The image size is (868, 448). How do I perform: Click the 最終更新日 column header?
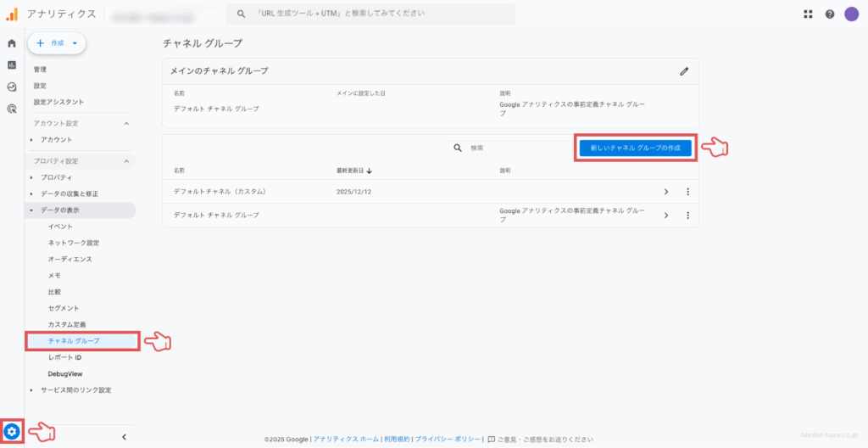coord(350,171)
